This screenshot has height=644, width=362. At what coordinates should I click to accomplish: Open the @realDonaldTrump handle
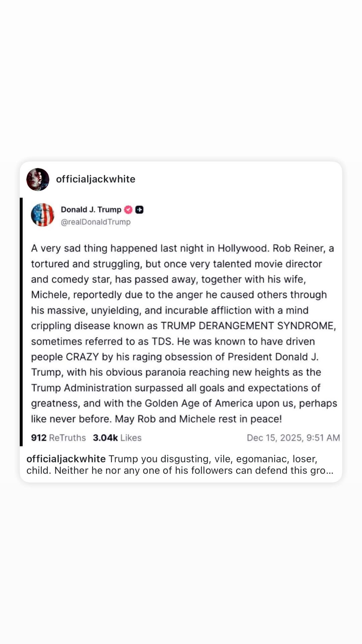click(x=96, y=222)
